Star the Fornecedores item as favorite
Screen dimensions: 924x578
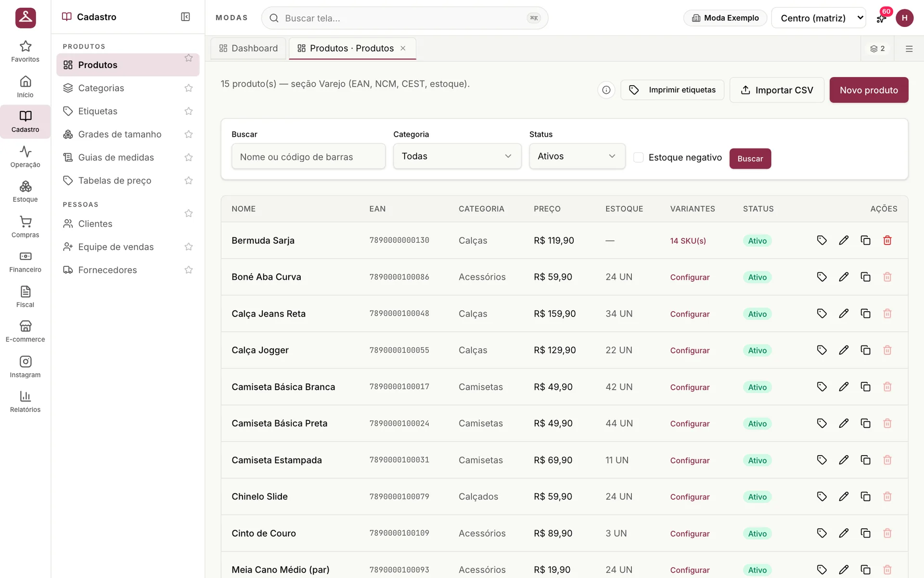point(189,270)
